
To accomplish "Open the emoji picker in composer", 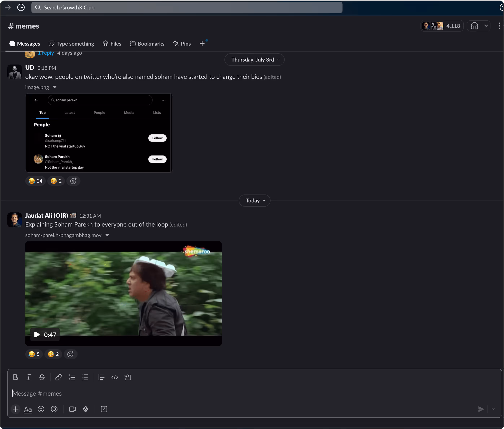I will click(41, 409).
